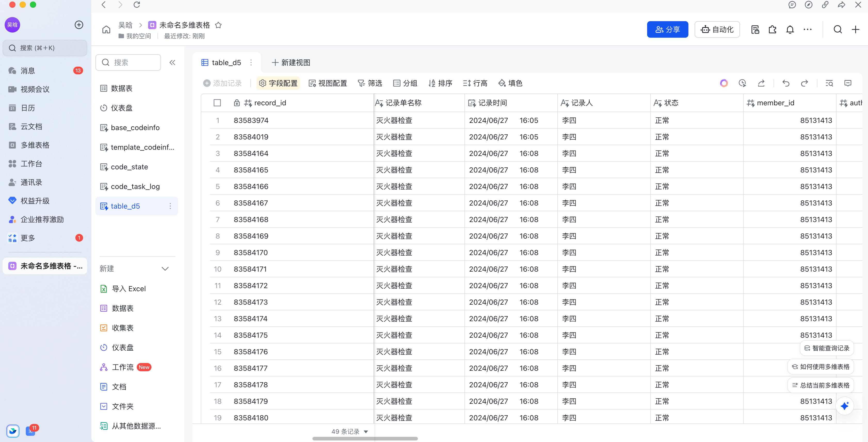Open the history clock icon in toolbar

(x=742, y=83)
